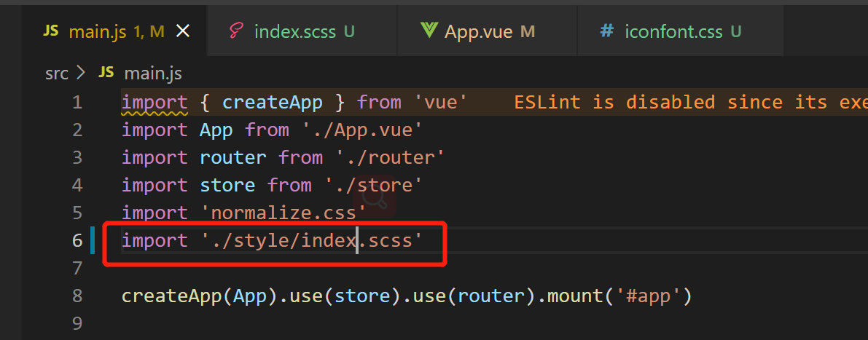The height and width of the screenshot is (340, 868).
Task: Click the 'normalize.css' import string
Action: (283, 213)
